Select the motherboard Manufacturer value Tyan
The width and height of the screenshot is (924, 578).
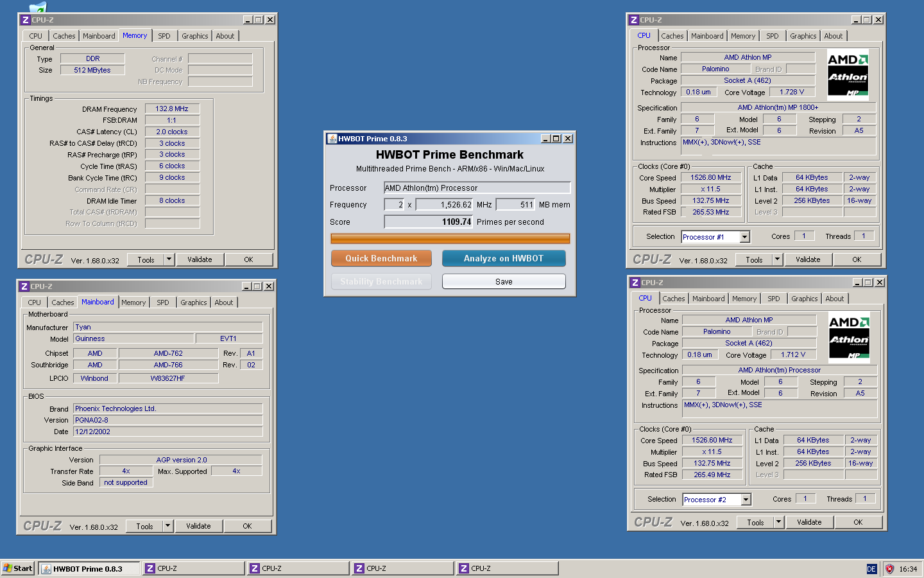[167, 327]
